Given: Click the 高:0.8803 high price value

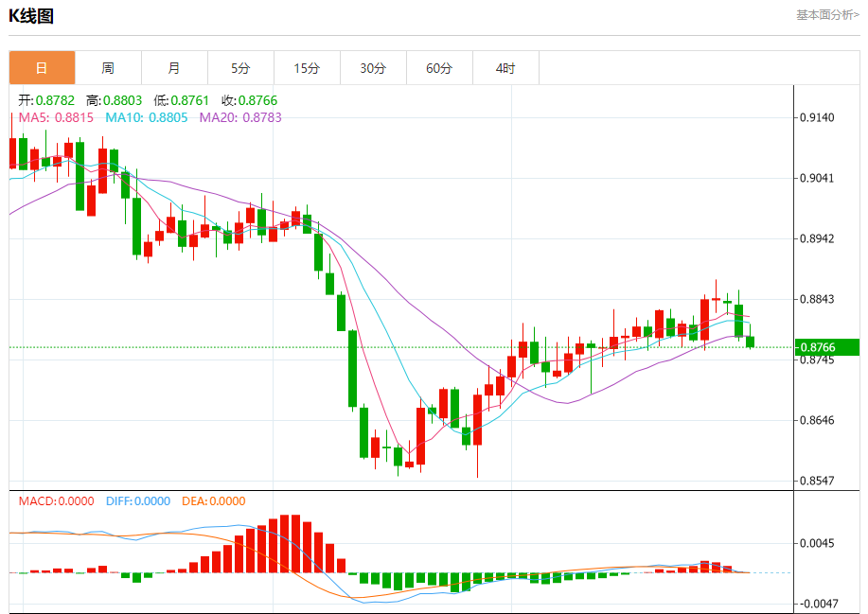Looking at the screenshot, I should click(114, 100).
